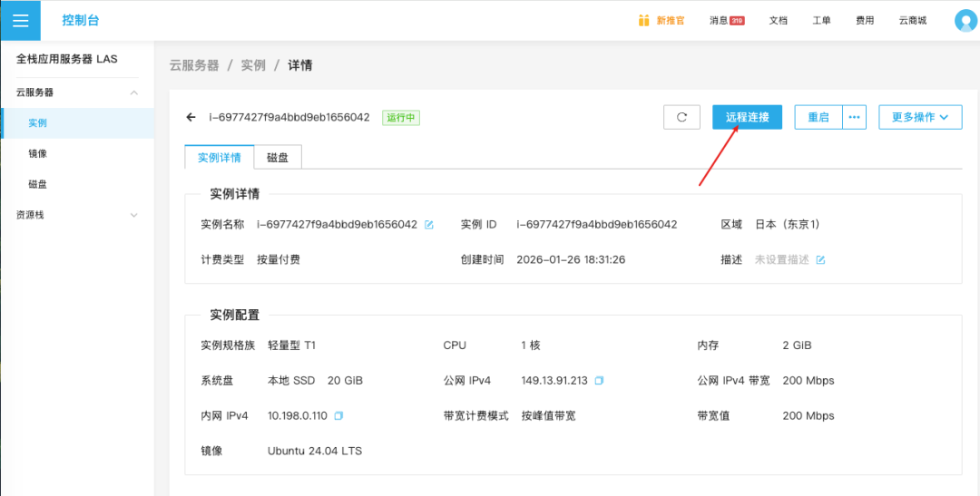Click the 运行中 status tag

pyautogui.click(x=401, y=118)
